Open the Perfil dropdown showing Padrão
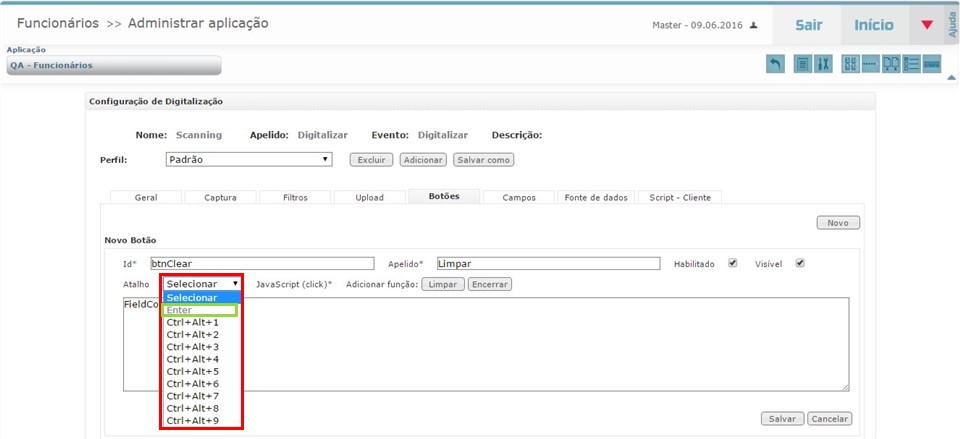 click(249, 159)
